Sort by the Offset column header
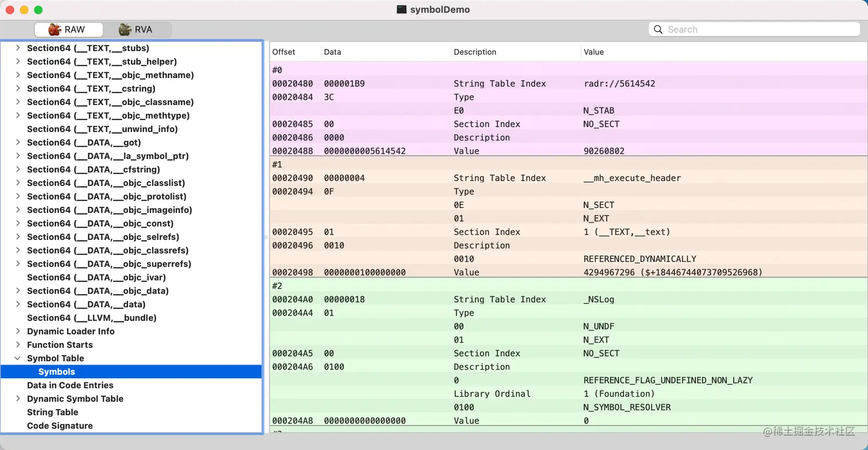Image resolution: width=868 pixels, height=450 pixels. [x=296, y=52]
